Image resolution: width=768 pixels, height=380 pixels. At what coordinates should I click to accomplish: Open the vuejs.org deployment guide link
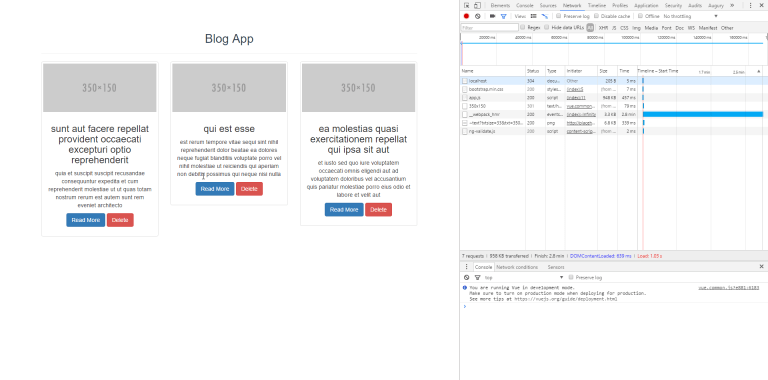[566, 299]
